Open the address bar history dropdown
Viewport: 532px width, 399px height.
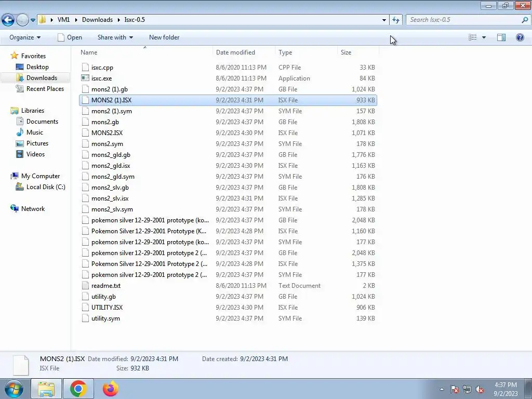pyautogui.click(x=384, y=20)
